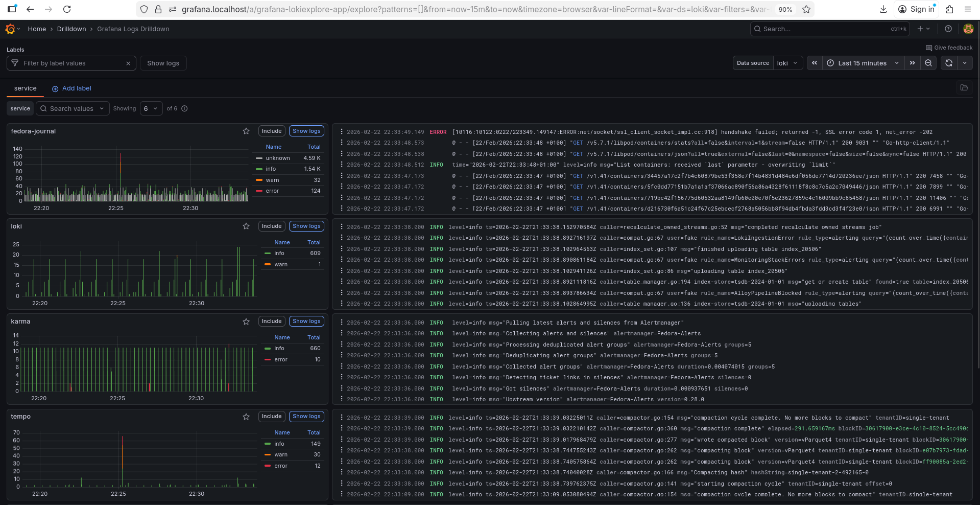Open the Give feedback link
The image size is (980, 505).
pyautogui.click(x=949, y=48)
